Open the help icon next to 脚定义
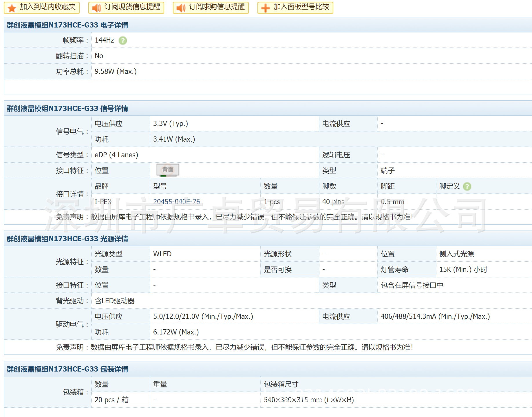The height and width of the screenshot is (417, 532). point(467,186)
